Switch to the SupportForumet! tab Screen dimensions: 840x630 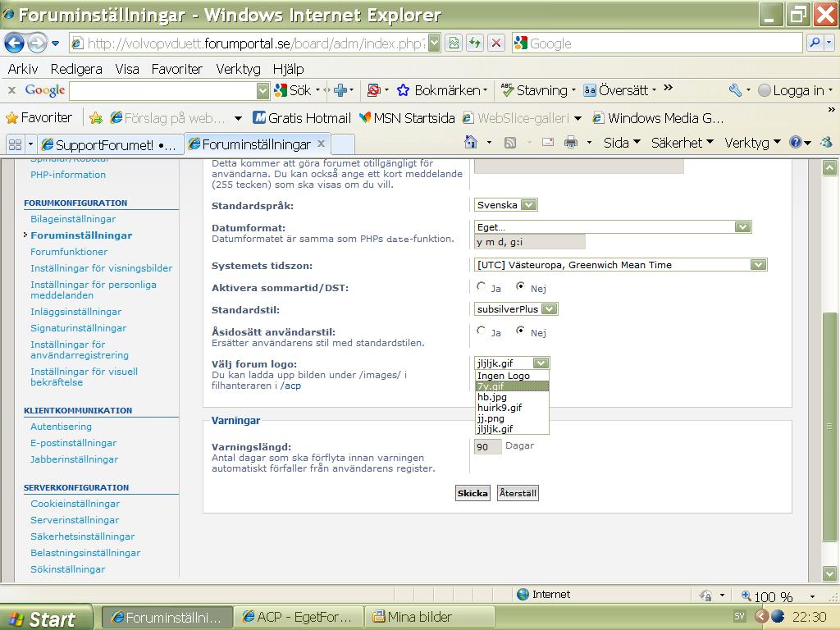103,144
